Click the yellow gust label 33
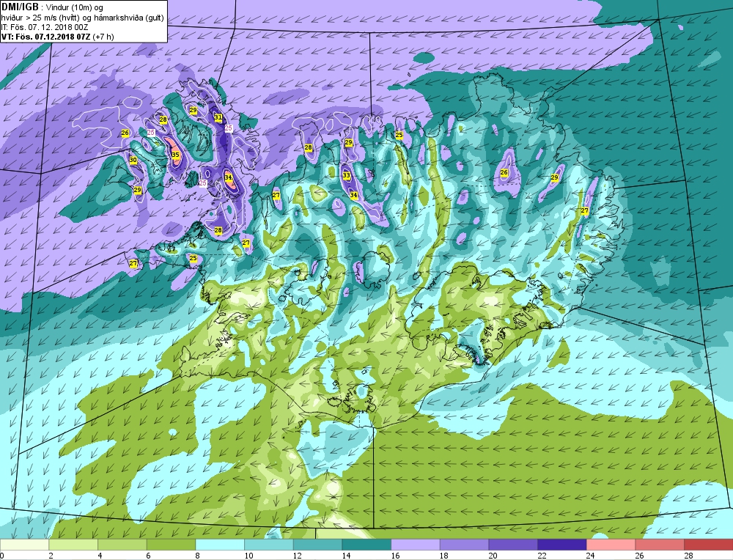The width and height of the screenshot is (733, 560). tap(347, 175)
